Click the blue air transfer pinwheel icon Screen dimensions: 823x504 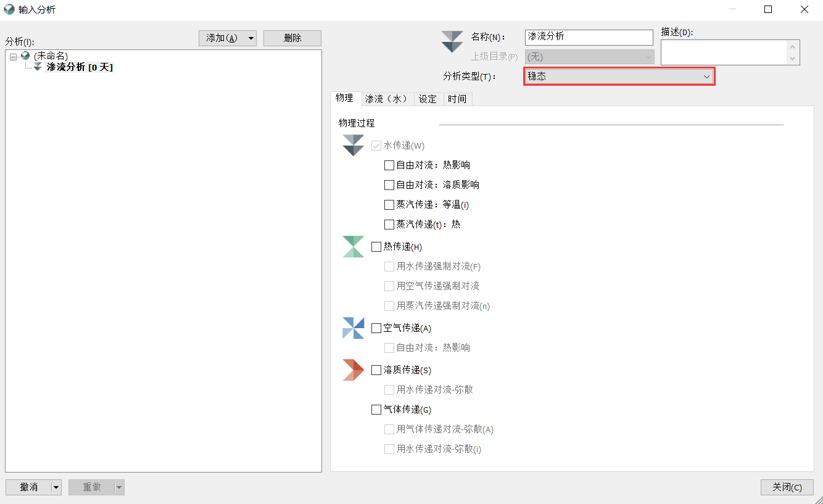tap(353, 328)
